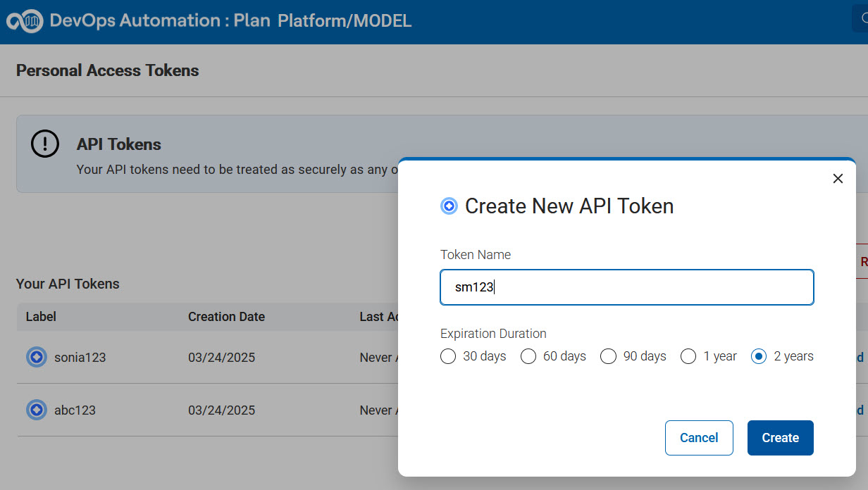
Task: Close the Create New API Token dialog
Action: pyautogui.click(x=838, y=179)
